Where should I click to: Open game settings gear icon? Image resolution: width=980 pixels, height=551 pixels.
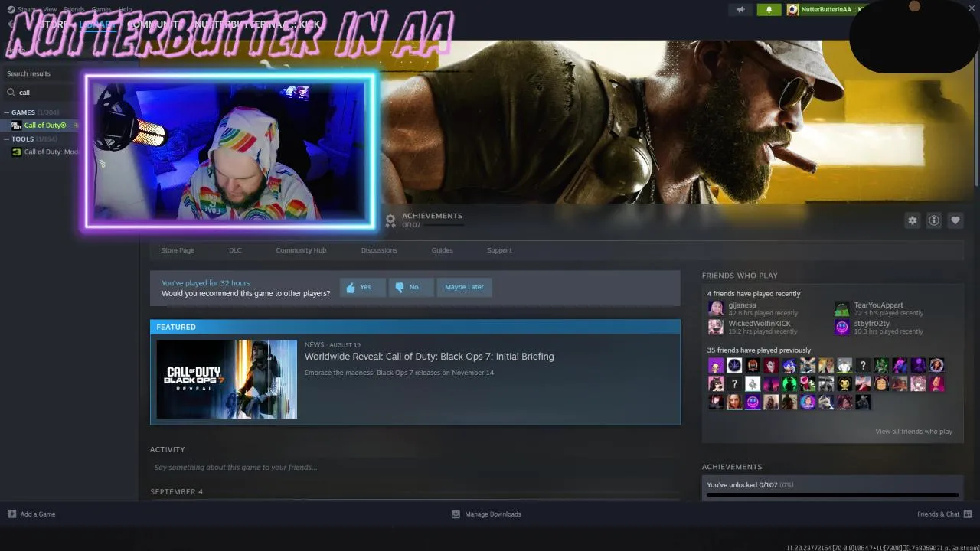point(913,220)
